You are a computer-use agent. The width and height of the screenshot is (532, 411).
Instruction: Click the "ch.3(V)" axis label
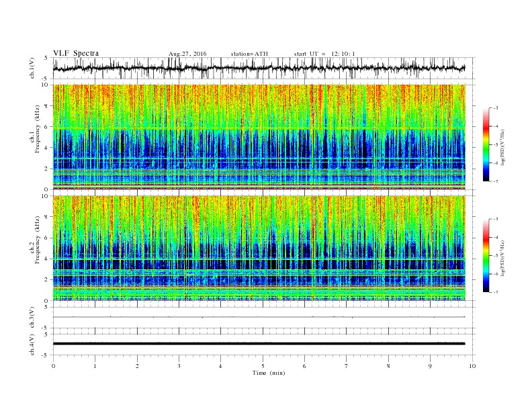click(x=32, y=318)
